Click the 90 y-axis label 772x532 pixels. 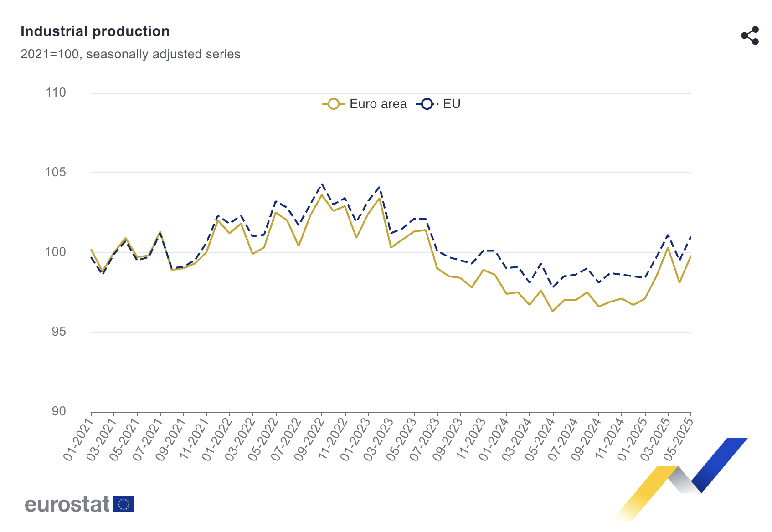[58, 411]
